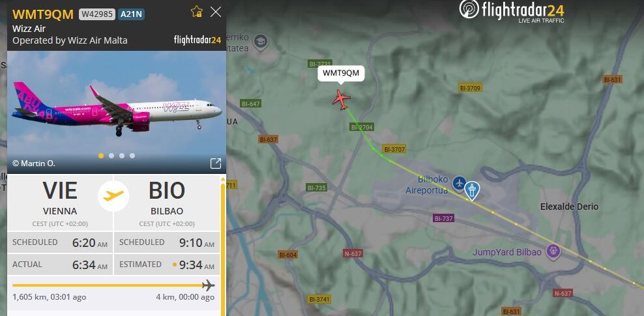This screenshot has width=644, height=316.
Task: Click the W42985 flight number badge
Action: [x=97, y=14]
